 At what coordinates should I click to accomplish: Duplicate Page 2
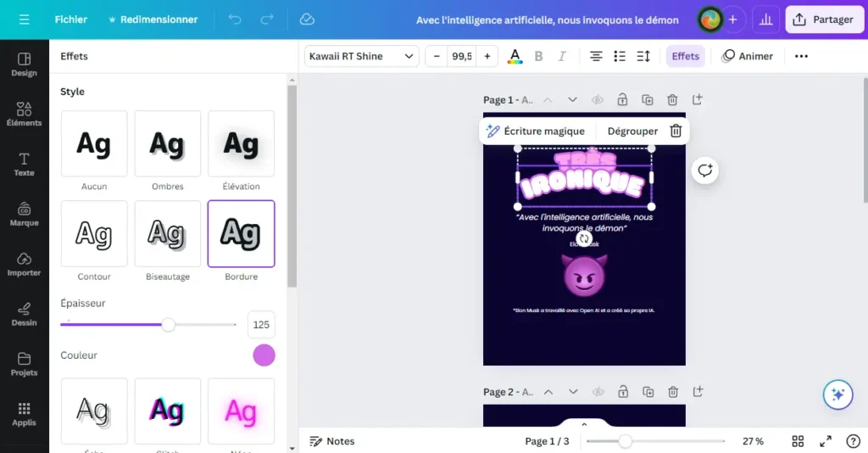(x=648, y=392)
